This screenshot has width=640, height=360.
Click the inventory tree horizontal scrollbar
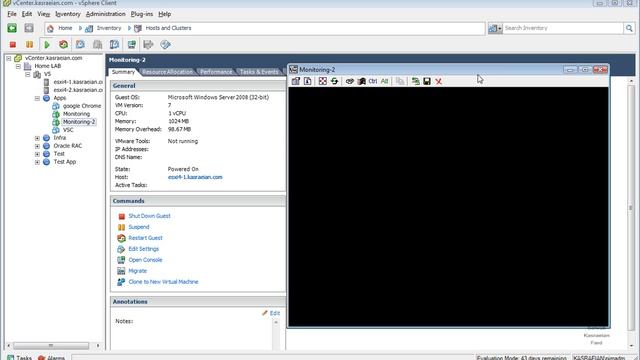[x=52, y=346]
